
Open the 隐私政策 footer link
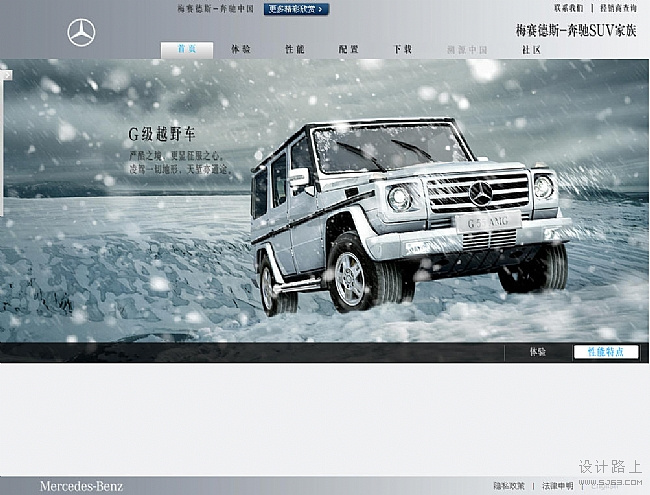[509, 485]
